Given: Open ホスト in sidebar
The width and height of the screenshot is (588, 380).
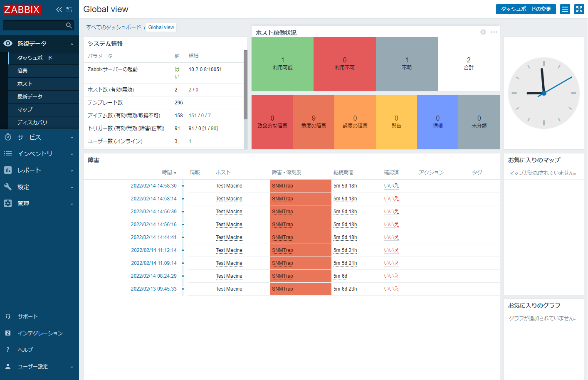Looking at the screenshot, I should pos(43,84).
